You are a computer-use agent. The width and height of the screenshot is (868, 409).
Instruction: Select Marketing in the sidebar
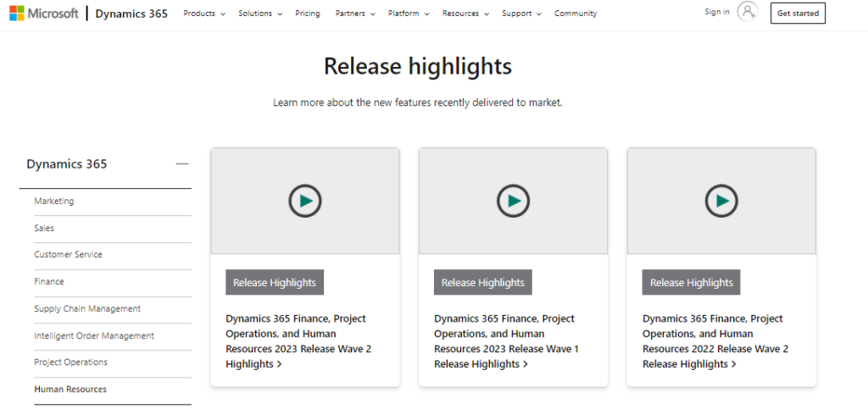coord(54,202)
